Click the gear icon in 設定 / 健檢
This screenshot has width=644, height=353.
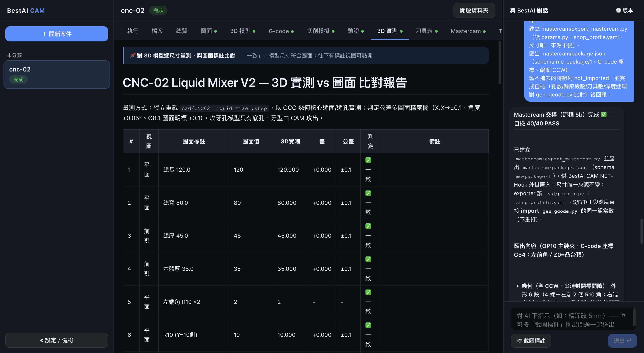(41, 340)
